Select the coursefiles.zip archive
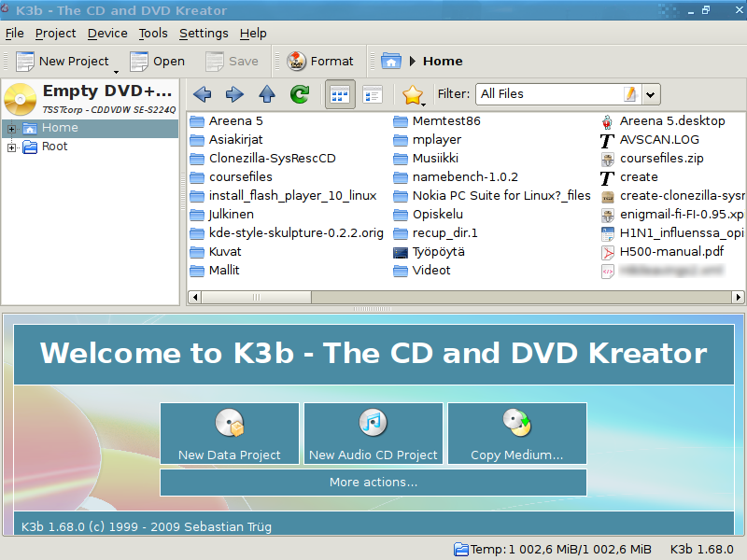 (x=653, y=158)
